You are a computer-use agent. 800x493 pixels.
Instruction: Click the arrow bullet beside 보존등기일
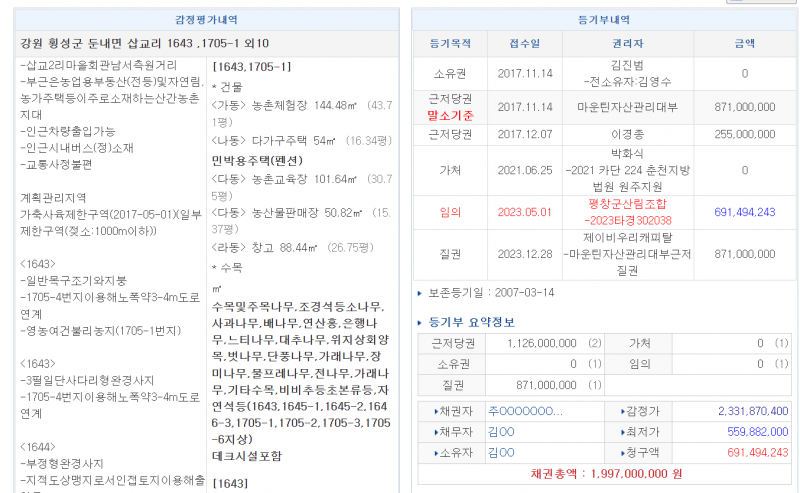click(x=419, y=292)
